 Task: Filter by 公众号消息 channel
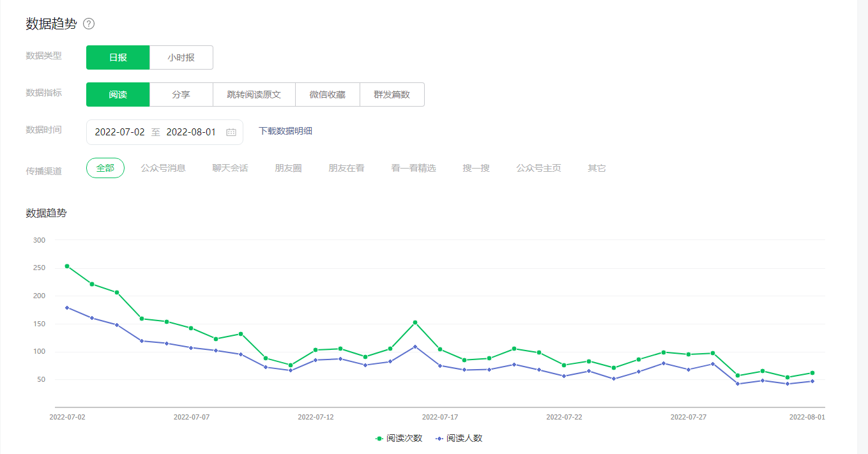click(164, 168)
